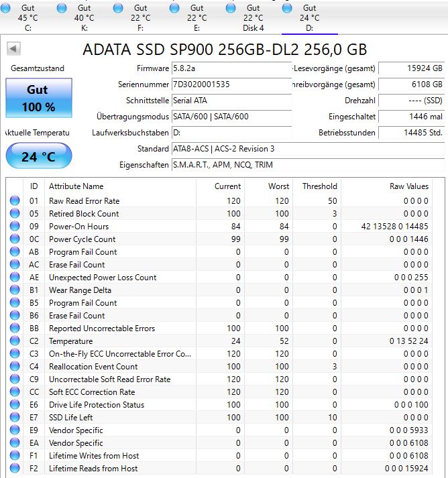Click the Eingeschaltet value 1446 mal

click(411, 117)
